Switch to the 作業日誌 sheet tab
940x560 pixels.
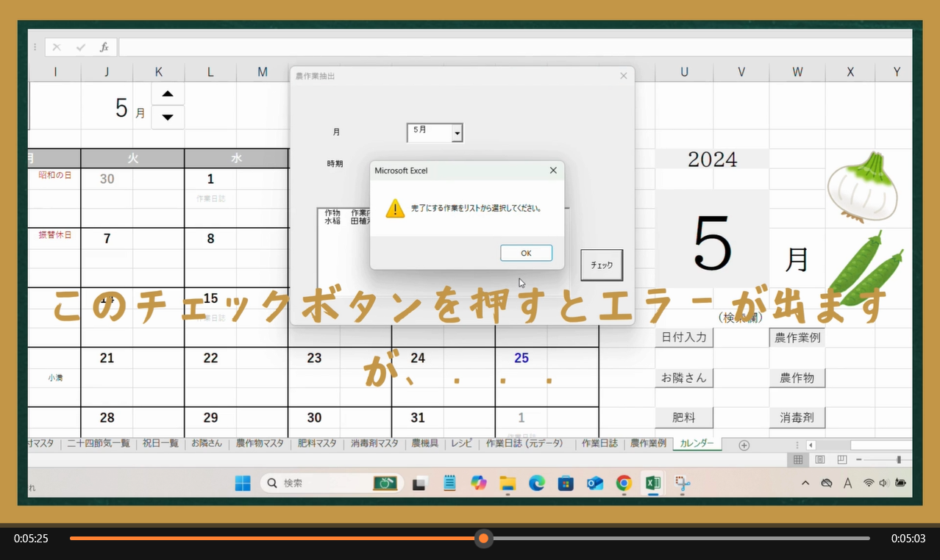tap(599, 444)
